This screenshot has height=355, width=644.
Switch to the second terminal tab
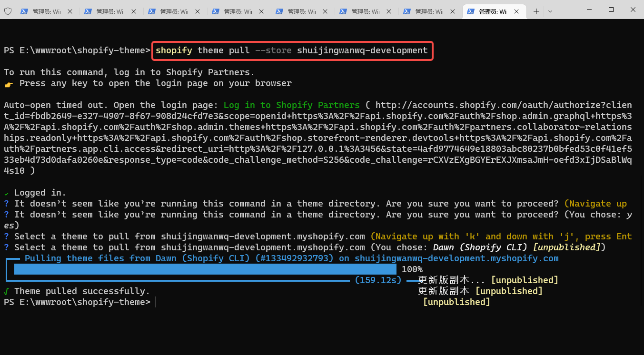[111, 11]
